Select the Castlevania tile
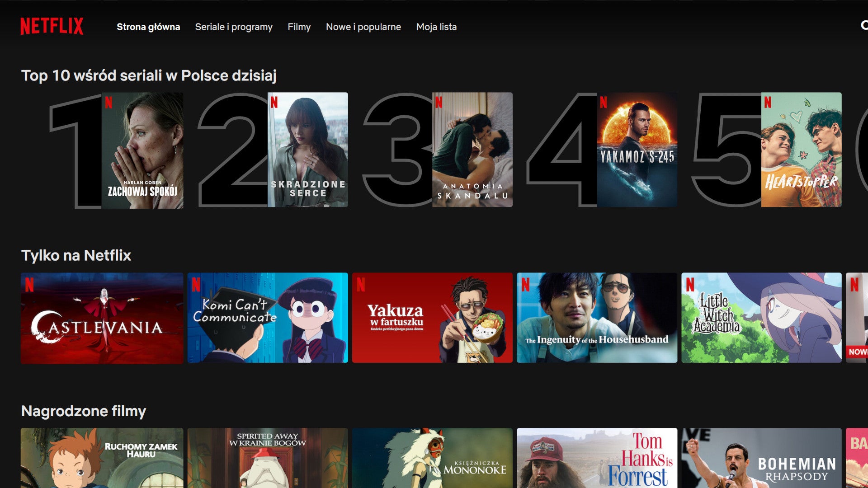The image size is (868, 488). (102, 318)
